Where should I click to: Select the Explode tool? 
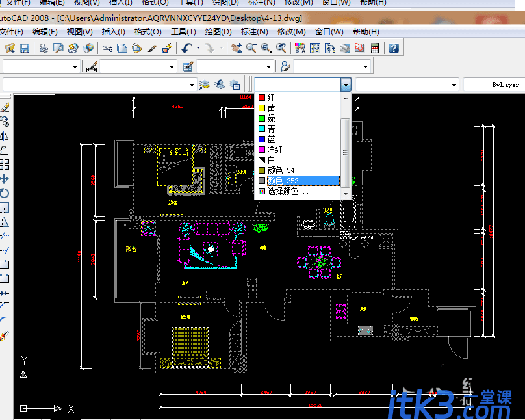(4, 335)
